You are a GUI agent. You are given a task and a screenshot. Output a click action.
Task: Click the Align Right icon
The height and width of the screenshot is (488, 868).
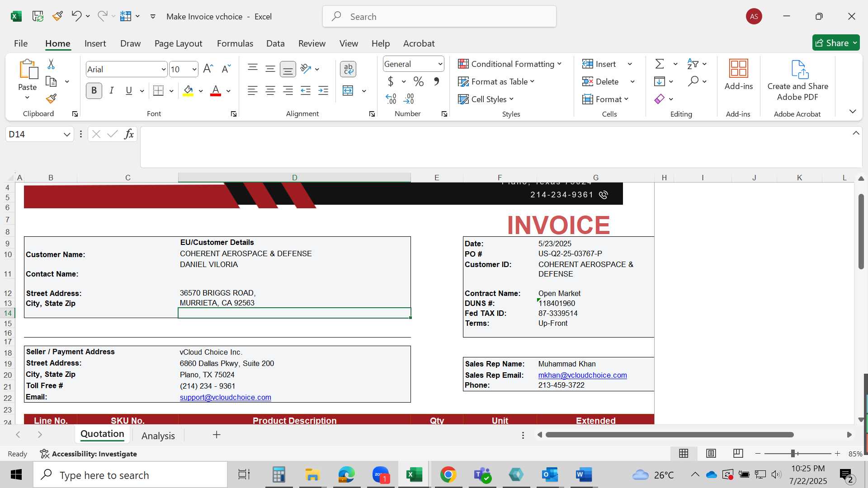tap(288, 91)
